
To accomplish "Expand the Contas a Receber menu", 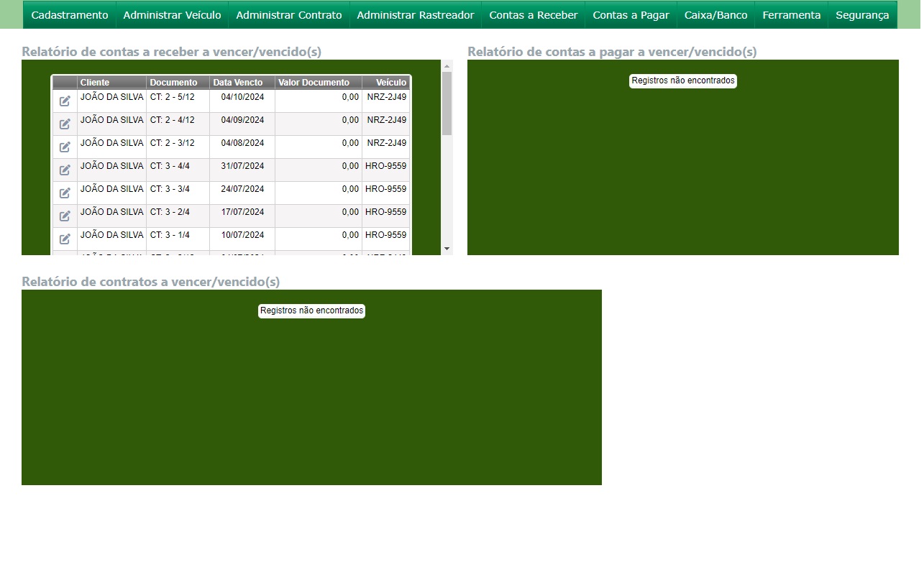I will [x=533, y=15].
